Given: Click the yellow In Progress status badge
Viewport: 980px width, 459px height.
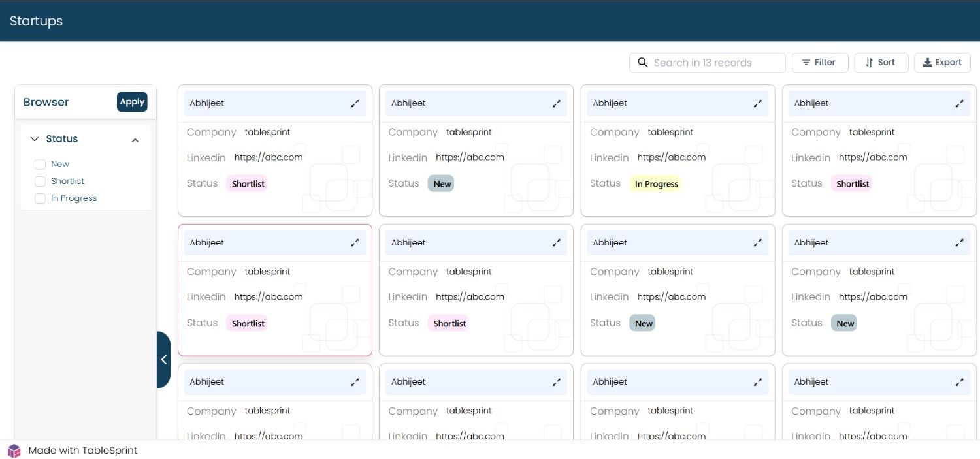Looking at the screenshot, I should (x=657, y=184).
